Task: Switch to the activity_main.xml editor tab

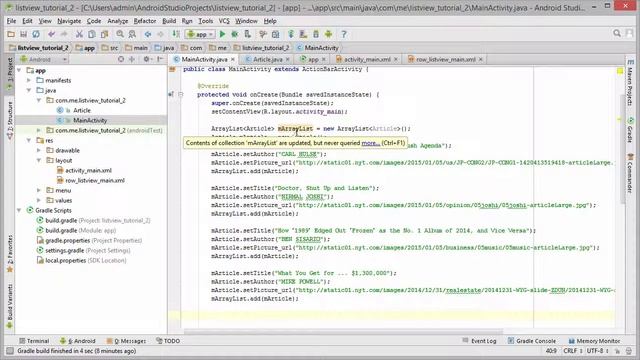Action: pyautogui.click(x=367, y=59)
